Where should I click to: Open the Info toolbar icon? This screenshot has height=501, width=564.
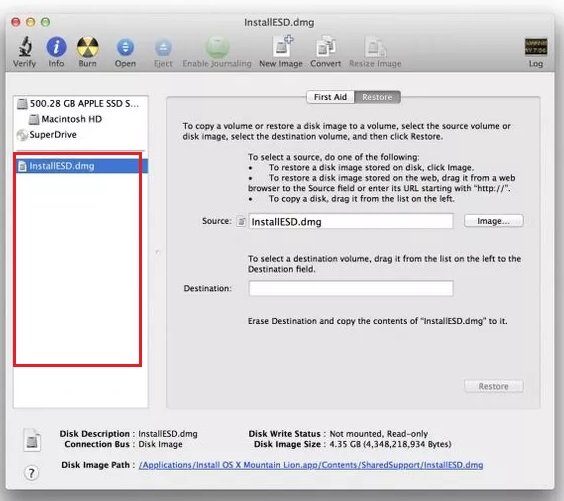[x=56, y=47]
